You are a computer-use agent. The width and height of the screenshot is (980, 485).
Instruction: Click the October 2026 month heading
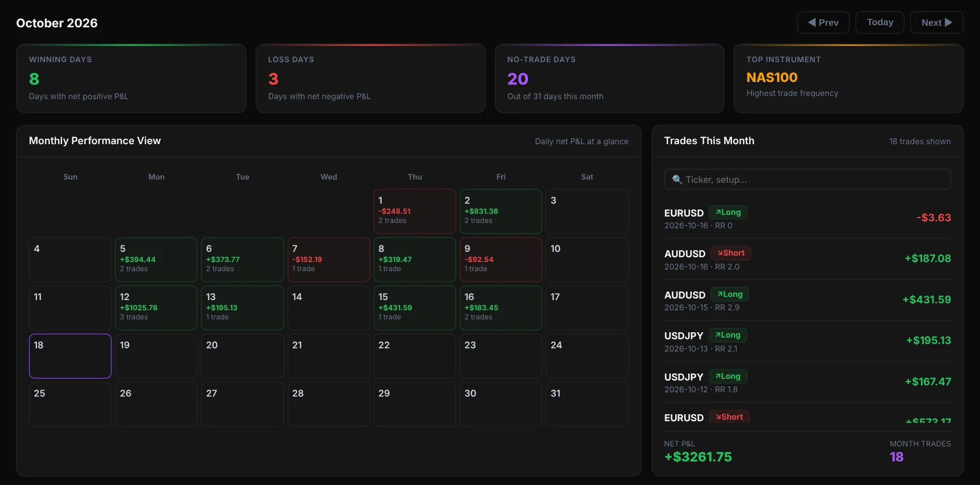point(57,23)
